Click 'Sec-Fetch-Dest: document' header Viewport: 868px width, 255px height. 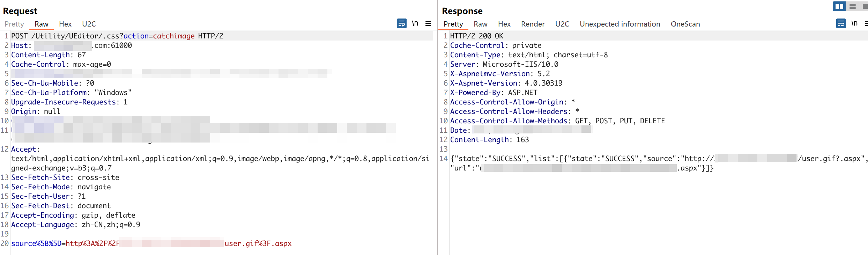coord(61,206)
